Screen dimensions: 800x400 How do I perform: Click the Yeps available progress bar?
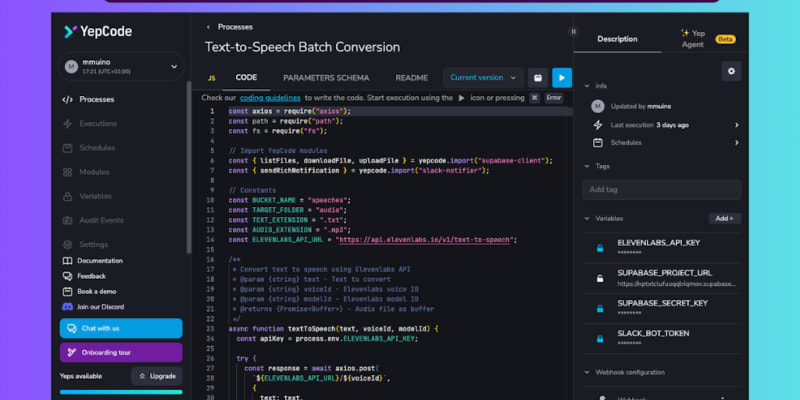pyautogui.click(x=121, y=392)
